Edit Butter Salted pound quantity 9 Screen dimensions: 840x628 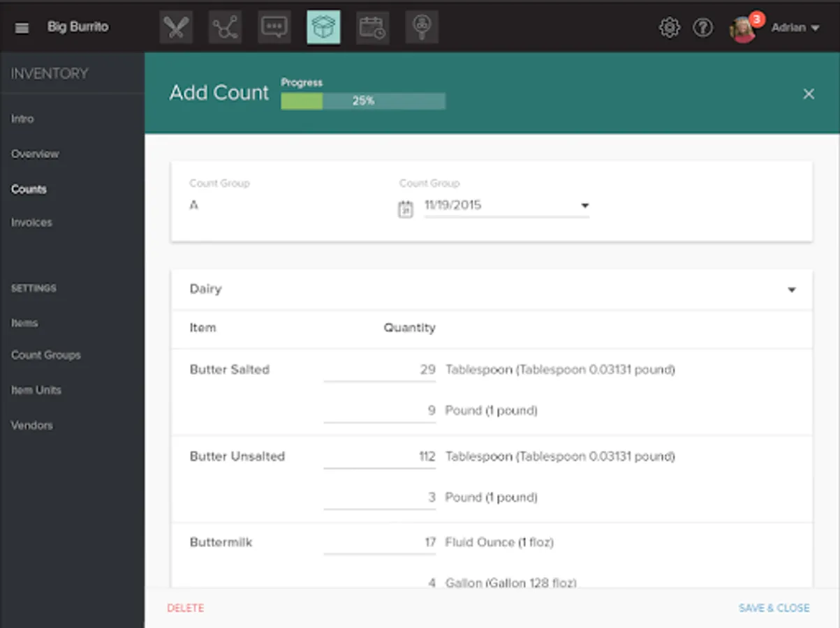[x=380, y=411]
